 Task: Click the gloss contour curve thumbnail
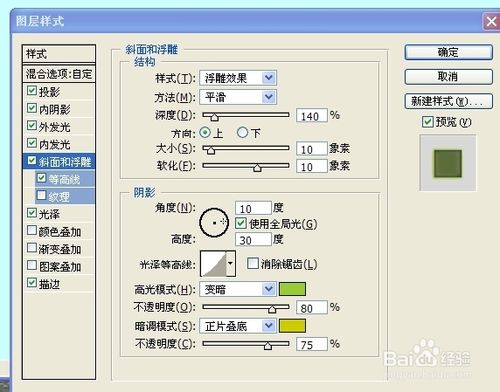click(x=213, y=264)
